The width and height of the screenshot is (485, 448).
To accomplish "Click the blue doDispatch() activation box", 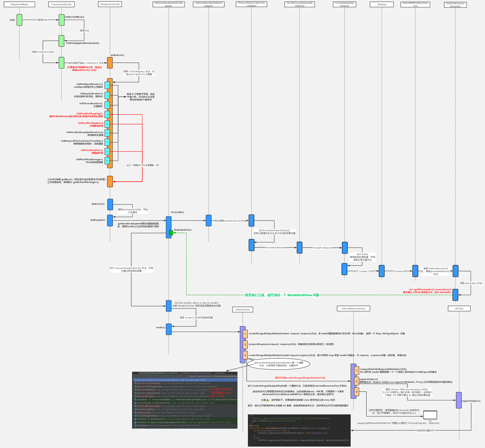I will [110, 220].
